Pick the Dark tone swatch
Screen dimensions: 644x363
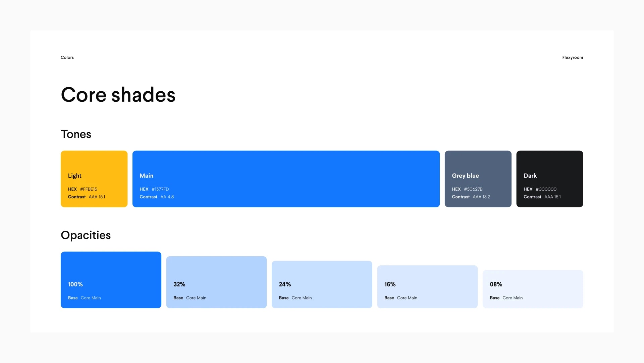[x=550, y=179]
